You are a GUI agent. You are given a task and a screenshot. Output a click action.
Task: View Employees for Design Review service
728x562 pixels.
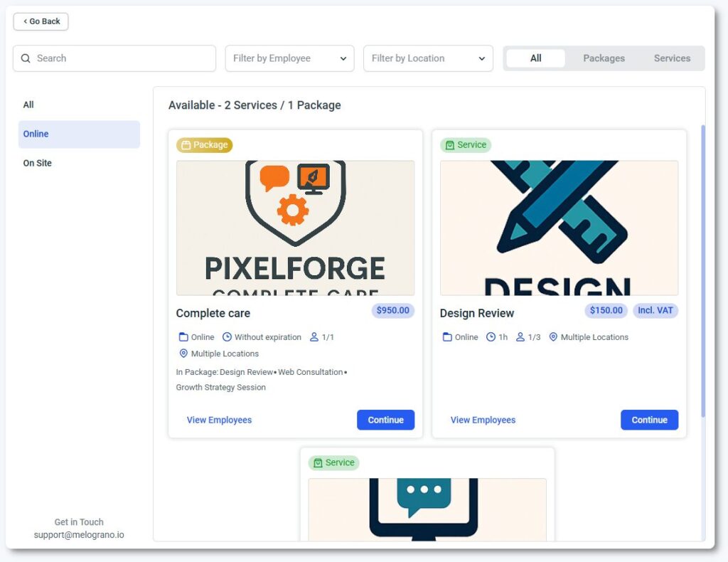tap(483, 420)
